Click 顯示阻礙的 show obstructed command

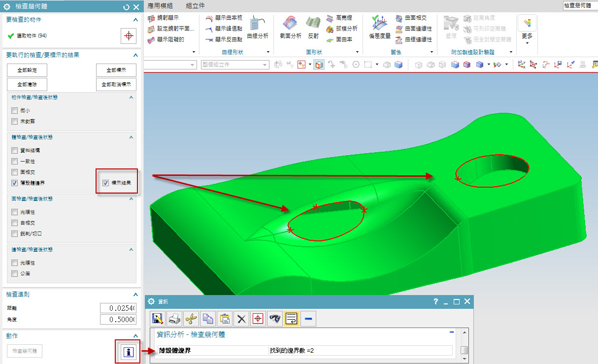(x=166, y=39)
